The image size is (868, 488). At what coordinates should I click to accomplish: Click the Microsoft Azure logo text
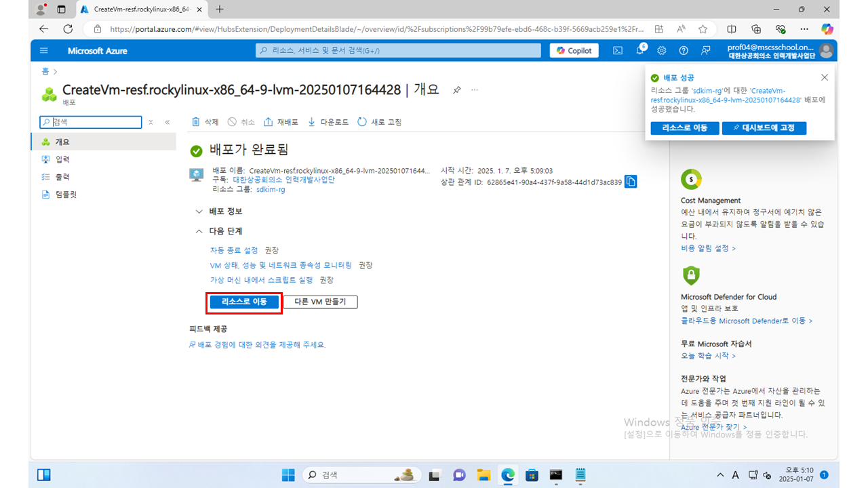[98, 51]
